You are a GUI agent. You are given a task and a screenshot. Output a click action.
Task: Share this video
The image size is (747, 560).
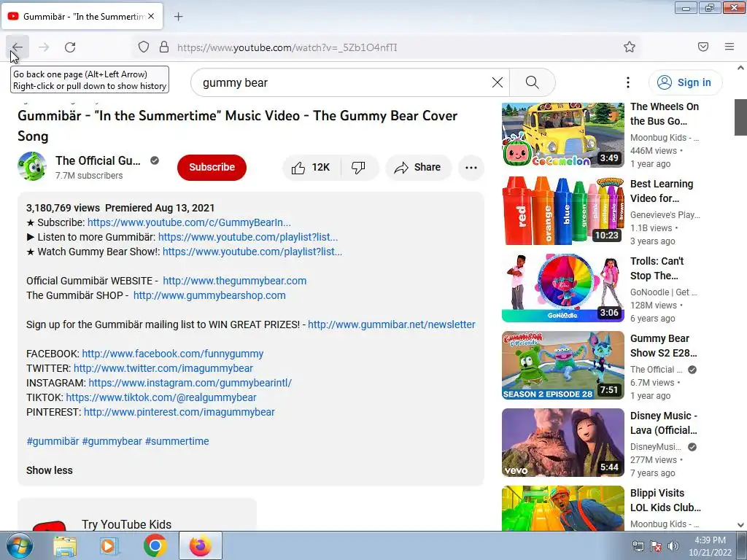coord(418,167)
